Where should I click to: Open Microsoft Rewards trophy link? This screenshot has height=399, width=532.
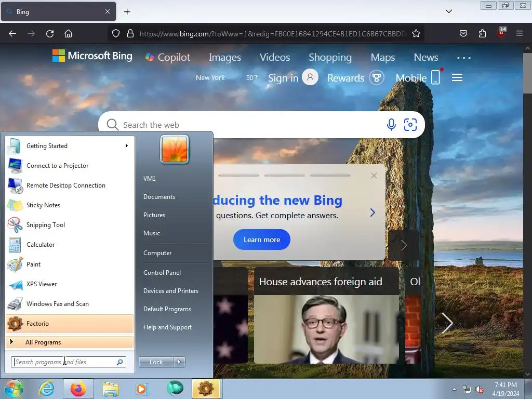(x=355, y=78)
